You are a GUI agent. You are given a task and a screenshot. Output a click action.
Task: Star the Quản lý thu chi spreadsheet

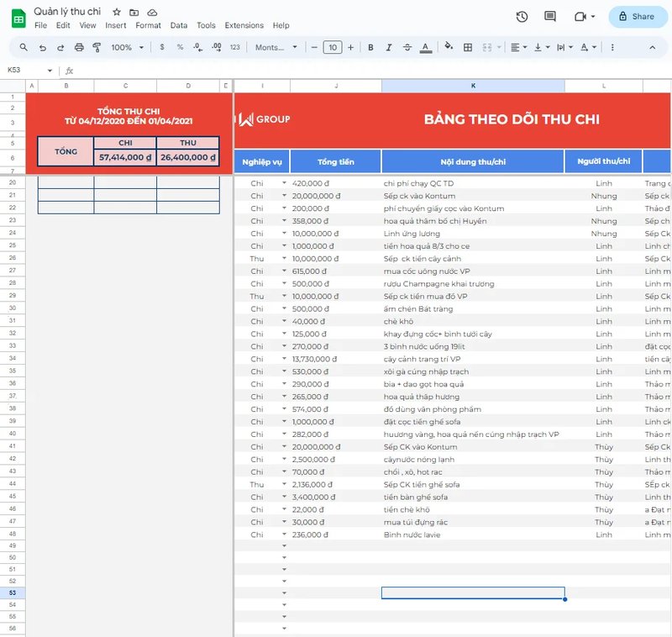click(x=115, y=13)
